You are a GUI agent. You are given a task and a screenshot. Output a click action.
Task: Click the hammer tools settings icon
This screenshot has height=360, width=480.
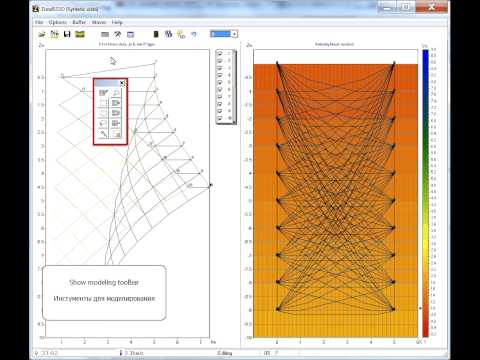point(118,34)
